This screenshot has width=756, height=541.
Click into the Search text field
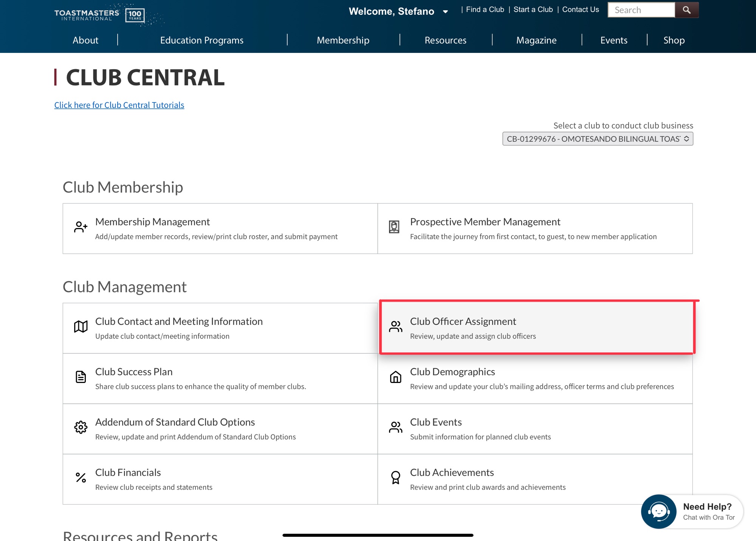(x=641, y=10)
